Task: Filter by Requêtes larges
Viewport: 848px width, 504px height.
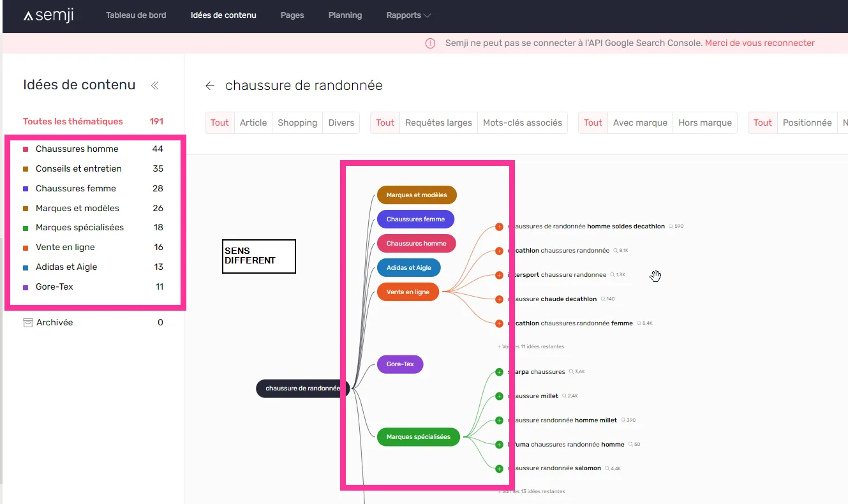Action: 438,122
